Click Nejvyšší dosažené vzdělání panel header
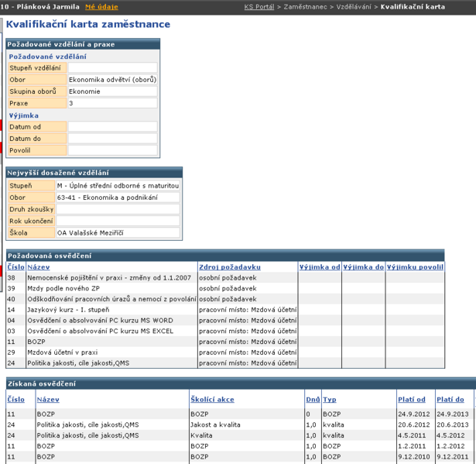Viewport: 476px width, 464px height. (94, 172)
